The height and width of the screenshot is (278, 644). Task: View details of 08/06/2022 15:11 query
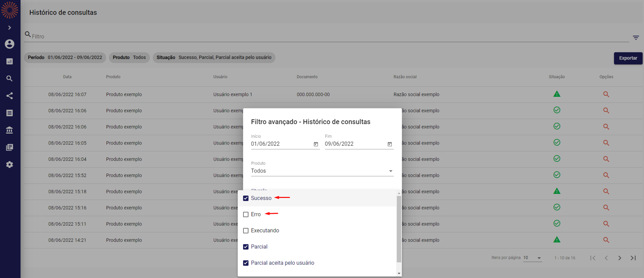606,224
